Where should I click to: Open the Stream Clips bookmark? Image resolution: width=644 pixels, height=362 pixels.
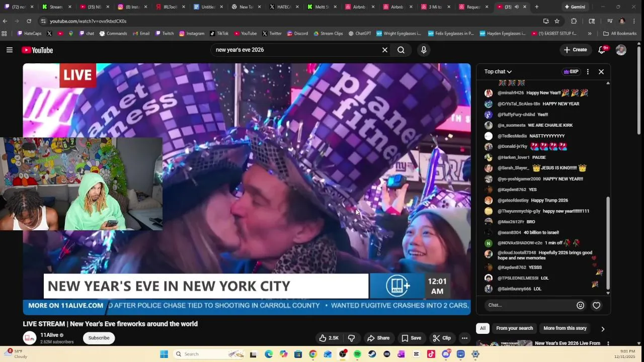point(328,34)
